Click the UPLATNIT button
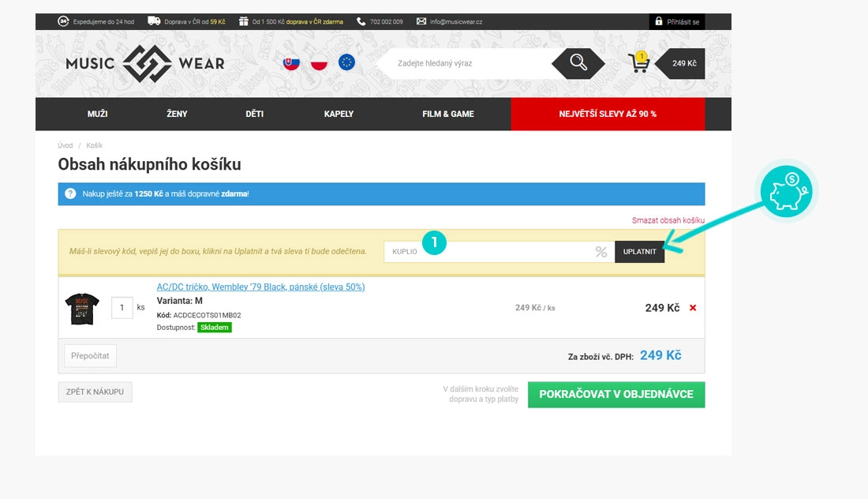Image resolution: width=868 pixels, height=499 pixels. (x=639, y=252)
